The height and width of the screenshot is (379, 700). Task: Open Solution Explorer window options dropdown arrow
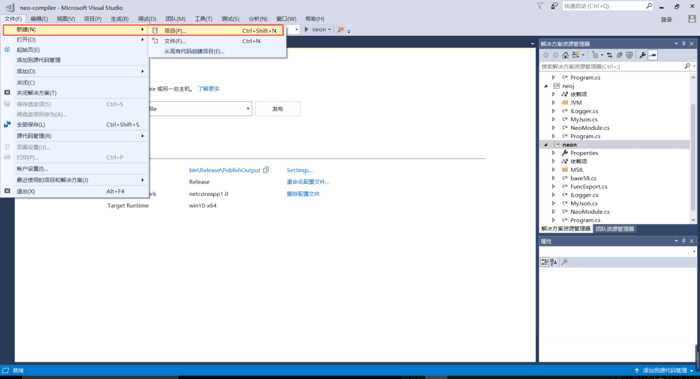tap(676, 44)
